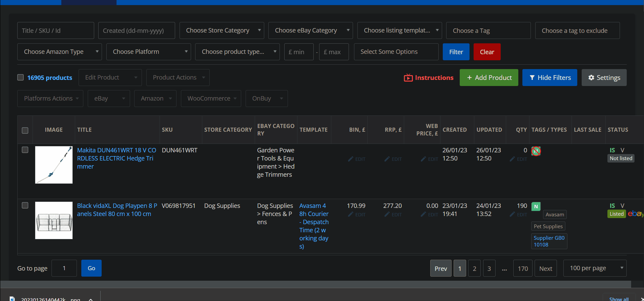Click Select Some Options field
644x301 pixels.
tap(396, 52)
